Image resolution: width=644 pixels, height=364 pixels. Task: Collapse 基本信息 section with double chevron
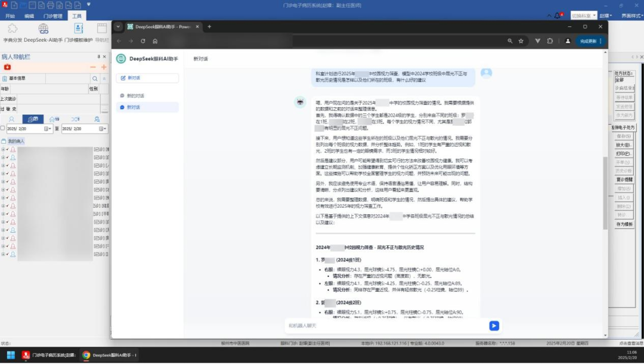click(104, 79)
